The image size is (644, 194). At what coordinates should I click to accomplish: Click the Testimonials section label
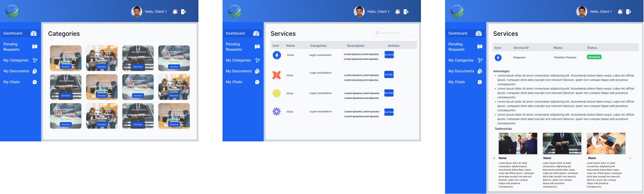(x=503, y=129)
